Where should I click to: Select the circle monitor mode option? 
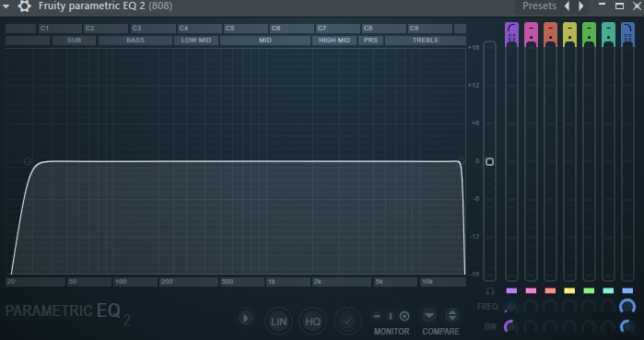point(404,316)
